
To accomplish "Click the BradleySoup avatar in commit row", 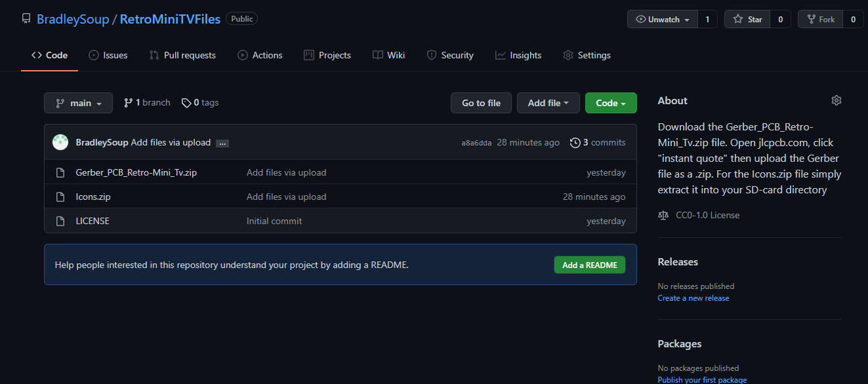I will point(60,142).
